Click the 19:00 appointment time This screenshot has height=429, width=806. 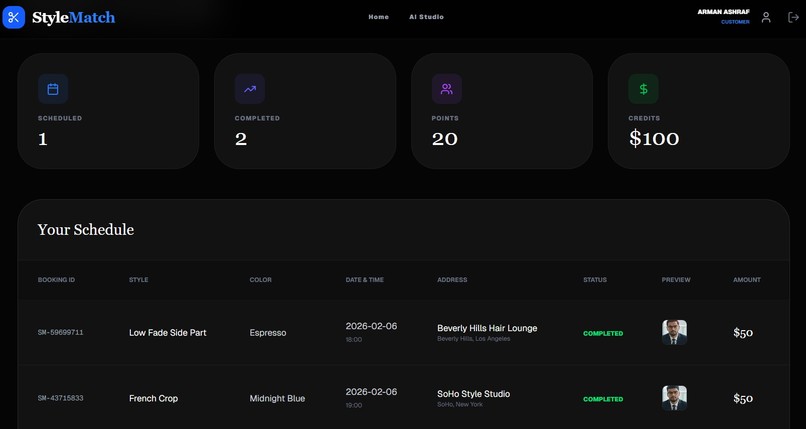point(354,405)
